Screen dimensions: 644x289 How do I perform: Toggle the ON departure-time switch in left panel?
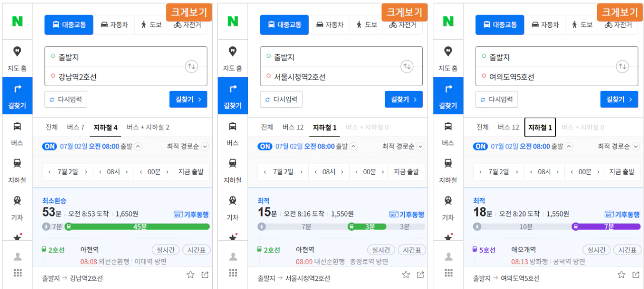[49, 147]
